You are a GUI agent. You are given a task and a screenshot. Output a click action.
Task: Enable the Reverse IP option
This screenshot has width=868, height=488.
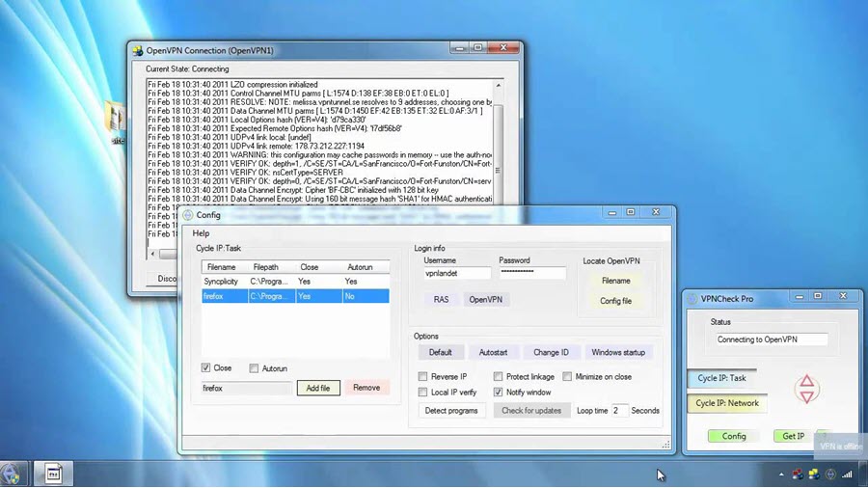click(x=423, y=377)
